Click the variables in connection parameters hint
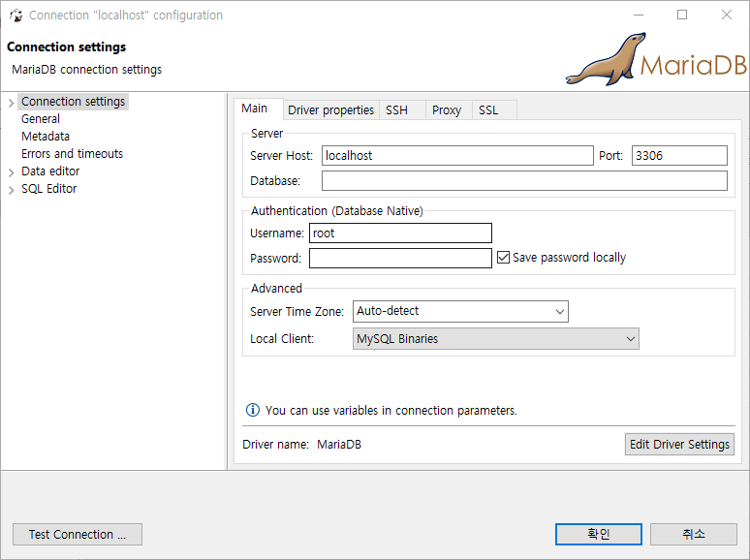 coord(391,411)
